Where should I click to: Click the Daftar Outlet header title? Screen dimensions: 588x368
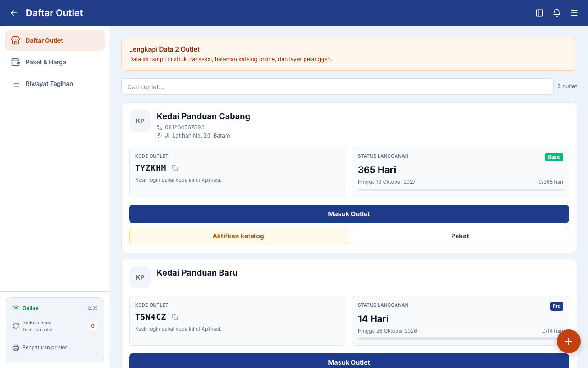click(x=54, y=13)
